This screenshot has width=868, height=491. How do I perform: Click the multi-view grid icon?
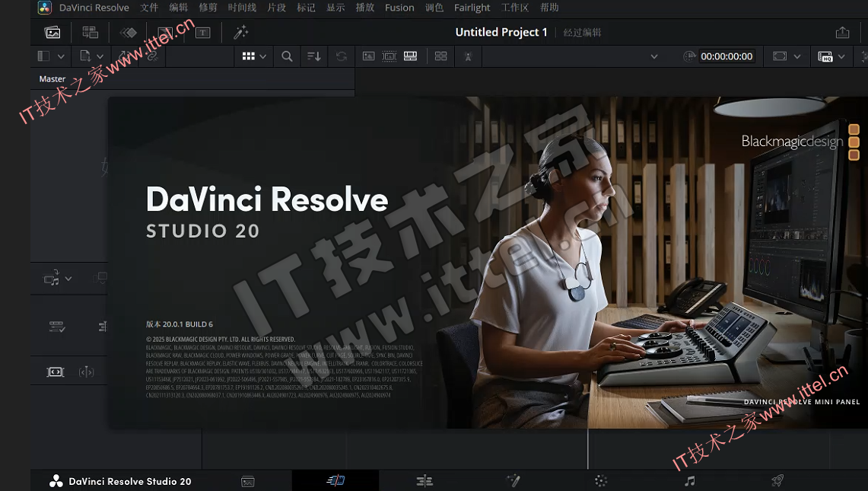click(440, 56)
